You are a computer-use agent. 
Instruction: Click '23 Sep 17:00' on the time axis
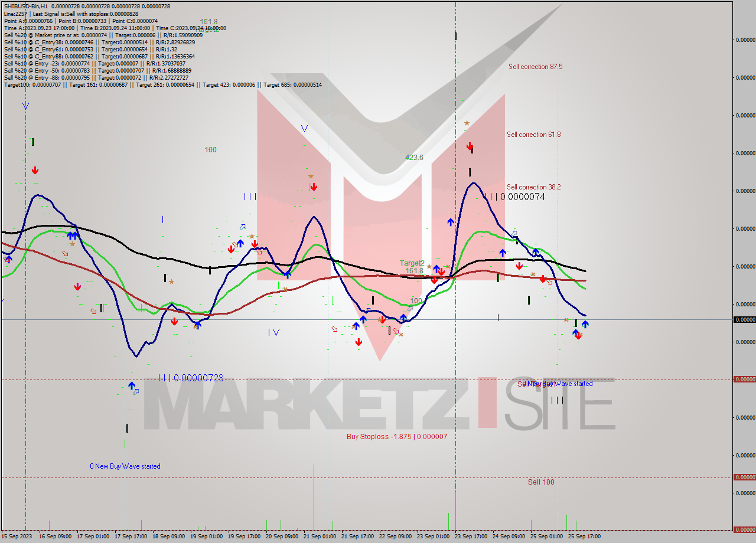point(471,537)
